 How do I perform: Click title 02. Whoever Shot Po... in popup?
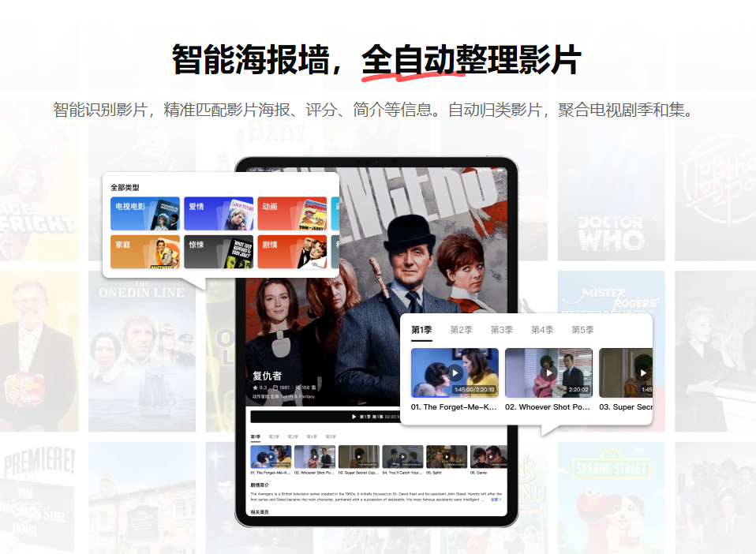tap(547, 407)
